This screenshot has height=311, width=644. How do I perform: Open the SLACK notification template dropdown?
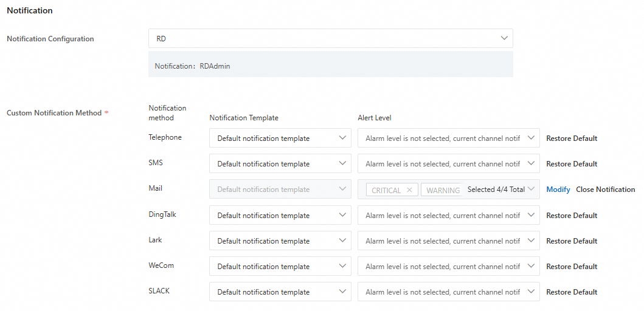coord(280,292)
